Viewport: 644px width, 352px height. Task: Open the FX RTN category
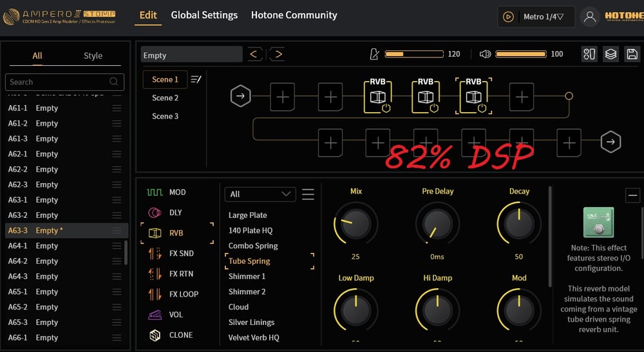(x=170, y=273)
